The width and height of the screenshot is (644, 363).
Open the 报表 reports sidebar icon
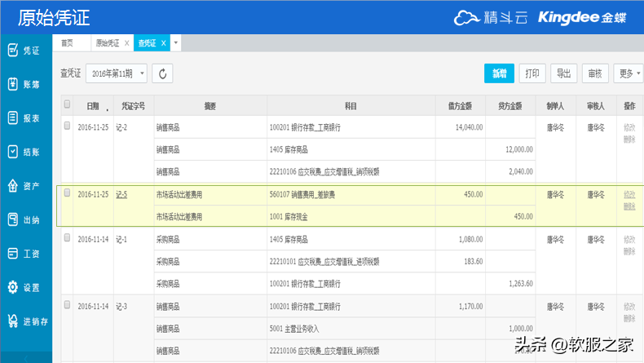click(x=13, y=118)
